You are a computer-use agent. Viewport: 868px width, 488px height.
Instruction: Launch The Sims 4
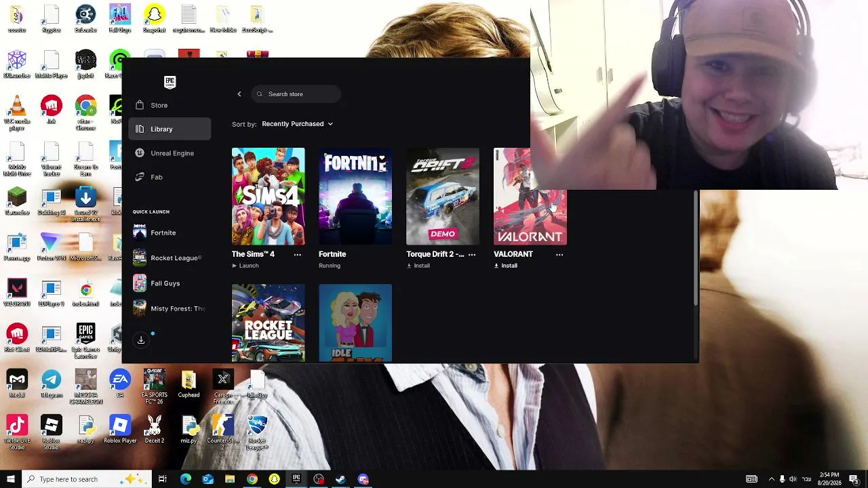pos(245,266)
